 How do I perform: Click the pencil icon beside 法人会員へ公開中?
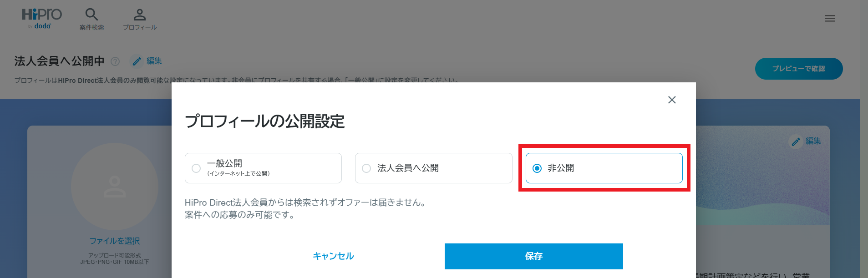(x=137, y=61)
